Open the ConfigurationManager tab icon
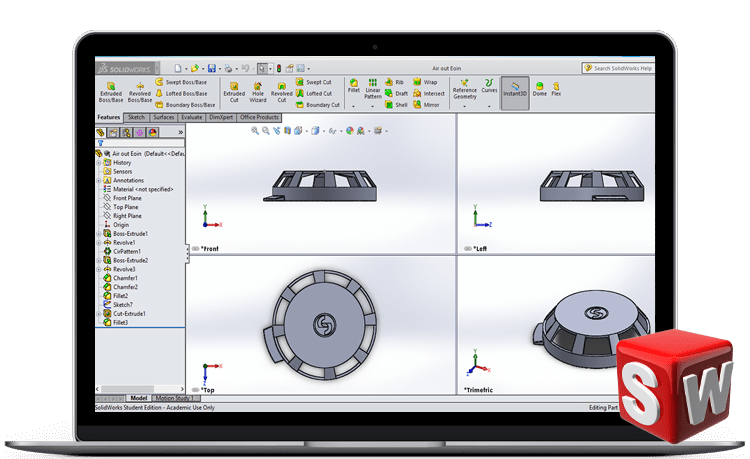The image size is (750, 459). (126, 132)
